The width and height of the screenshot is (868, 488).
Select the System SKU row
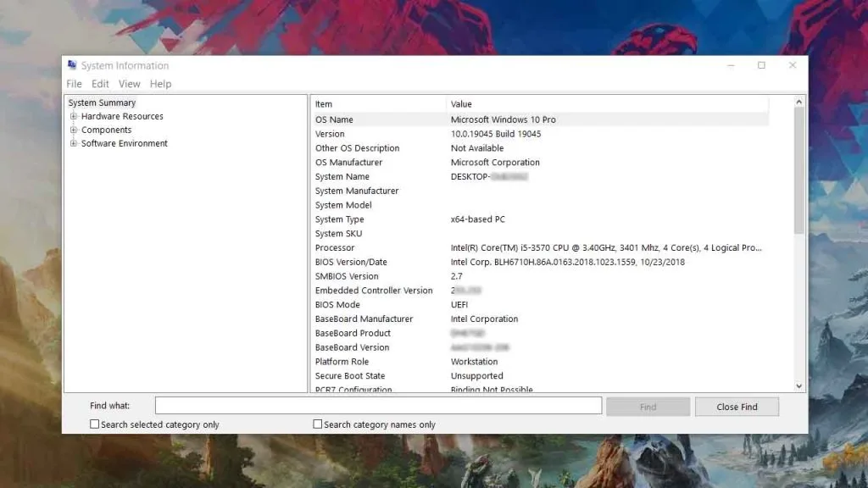click(542, 234)
